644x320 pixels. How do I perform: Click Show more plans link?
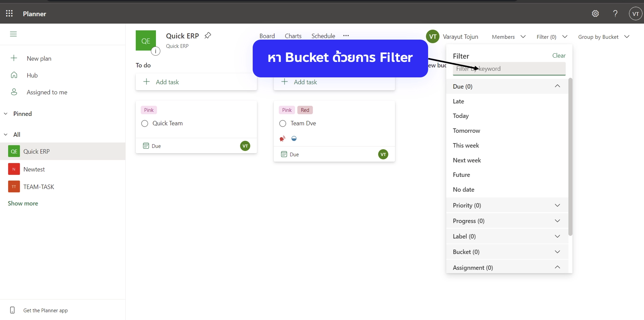coord(23,203)
